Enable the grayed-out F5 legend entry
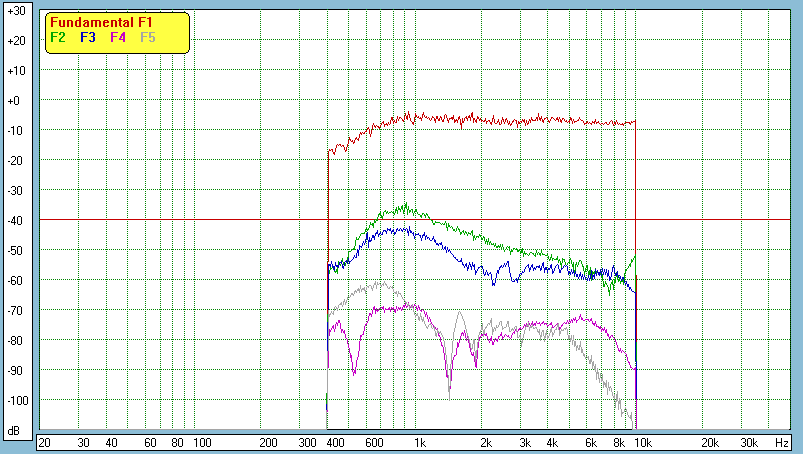The image size is (803, 454). pos(148,37)
